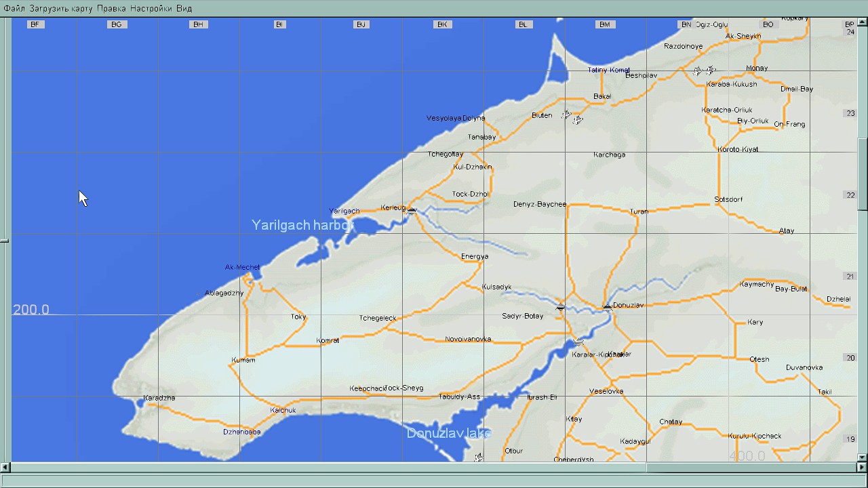Open the Файл menu
The height and width of the screenshot is (488, 868).
[14, 8]
